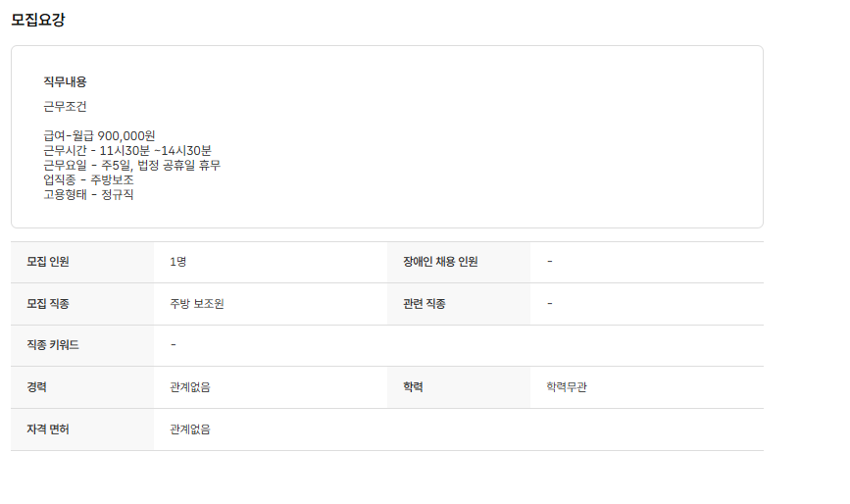The width and height of the screenshot is (850, 504).
Task: Click the 모집요강 section heading
Action: [38, 19]
